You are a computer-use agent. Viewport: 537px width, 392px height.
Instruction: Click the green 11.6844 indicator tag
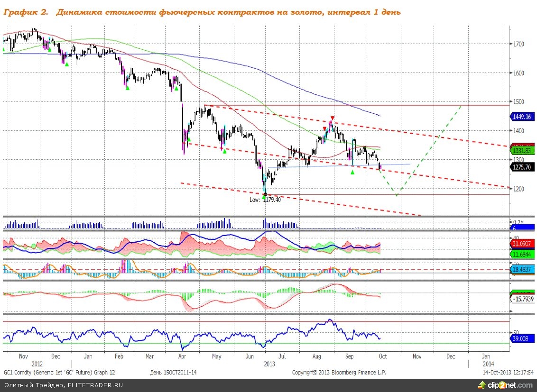tap(522, 255)
